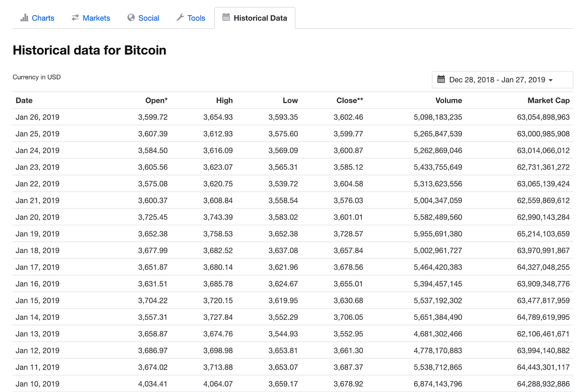Go to the Tools tab
Screen dimensions: 585x392
[x=191, y=18]
